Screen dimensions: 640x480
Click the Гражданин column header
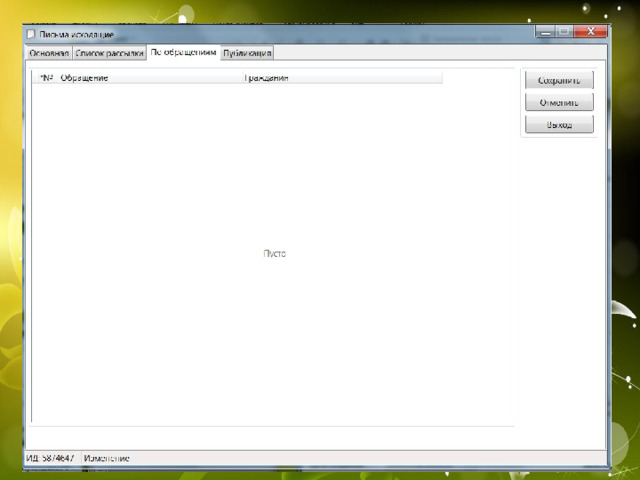pyautogui.click(x=267, y=77)
